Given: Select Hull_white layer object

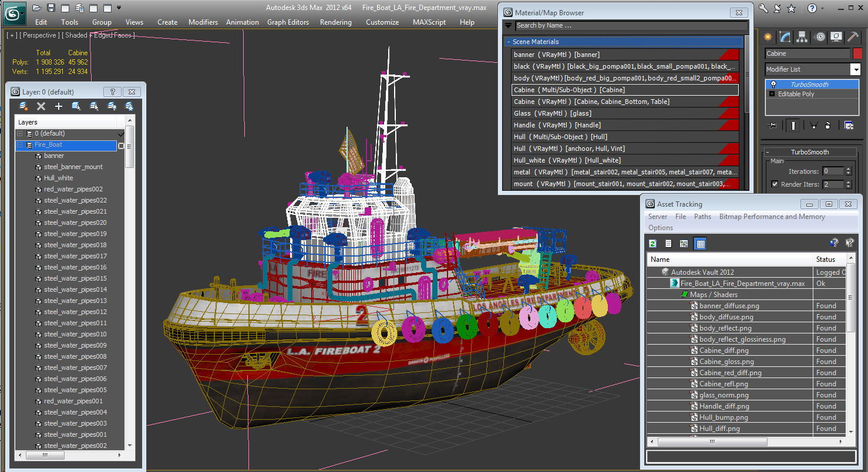Looking at the screenshot, I should pyautogui.click(x=58, y=178).
